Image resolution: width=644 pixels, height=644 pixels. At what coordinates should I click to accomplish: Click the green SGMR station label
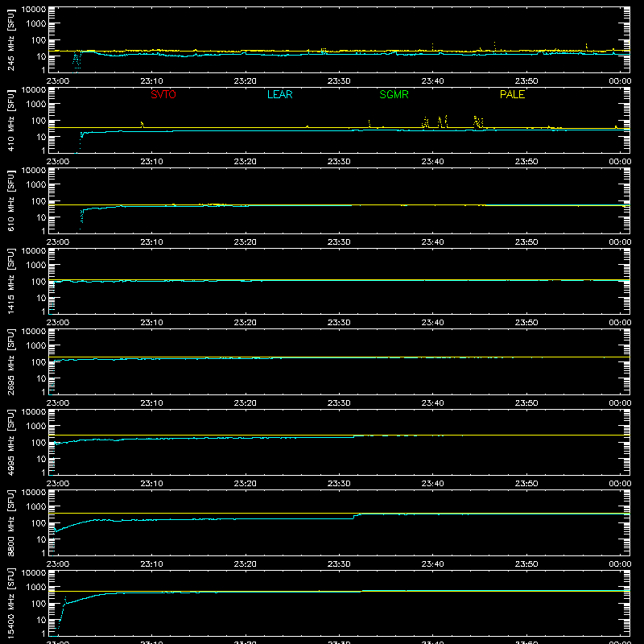394,94
